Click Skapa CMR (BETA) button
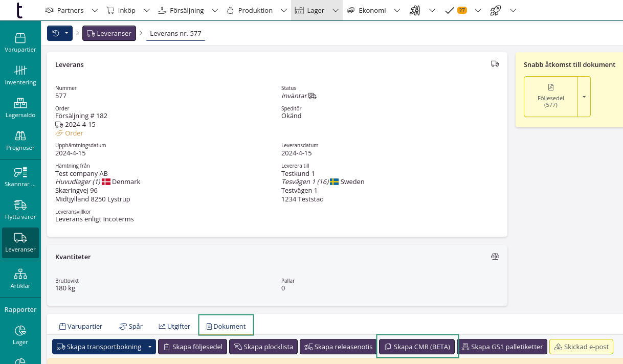This screenshot has height=364, width=623. pyautogui.click(x=417, y=347)
